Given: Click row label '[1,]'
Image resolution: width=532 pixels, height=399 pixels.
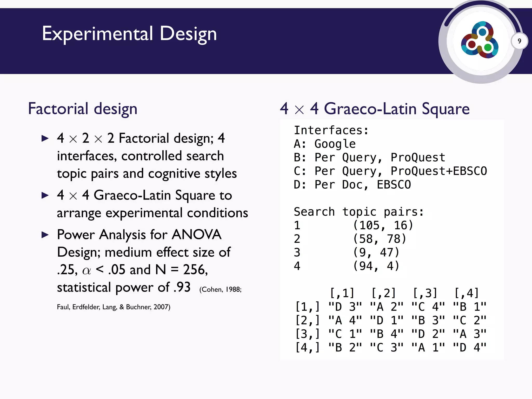Looking at the screenshot, I should pyautogui.click(x=307, y=307).
